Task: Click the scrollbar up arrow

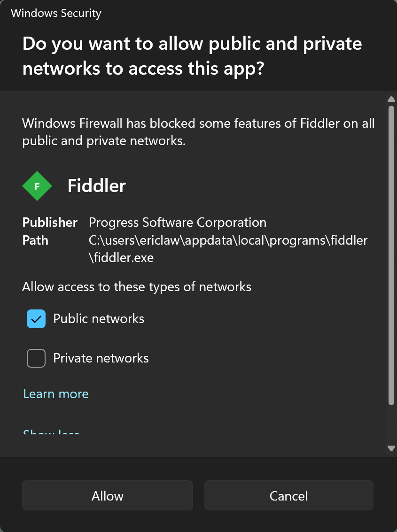Action: [x=391, y=99]
